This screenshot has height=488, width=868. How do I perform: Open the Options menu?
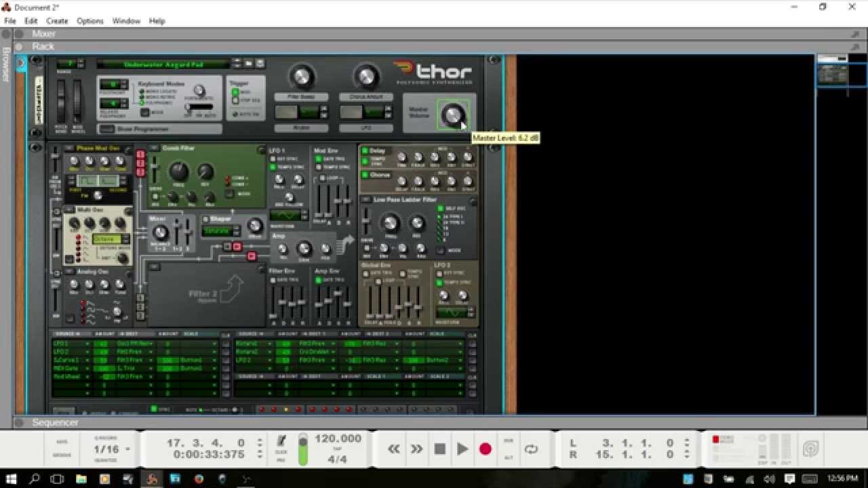pyautogui.click(x=90, y=21)
